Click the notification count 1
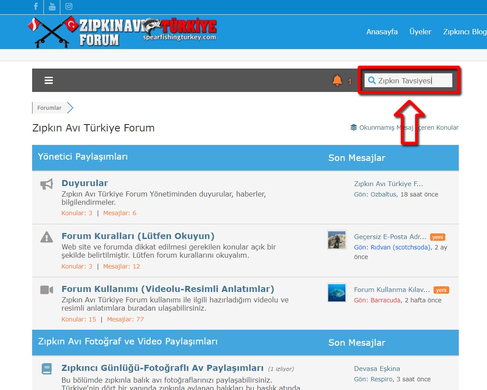 [x=350, y=81]
